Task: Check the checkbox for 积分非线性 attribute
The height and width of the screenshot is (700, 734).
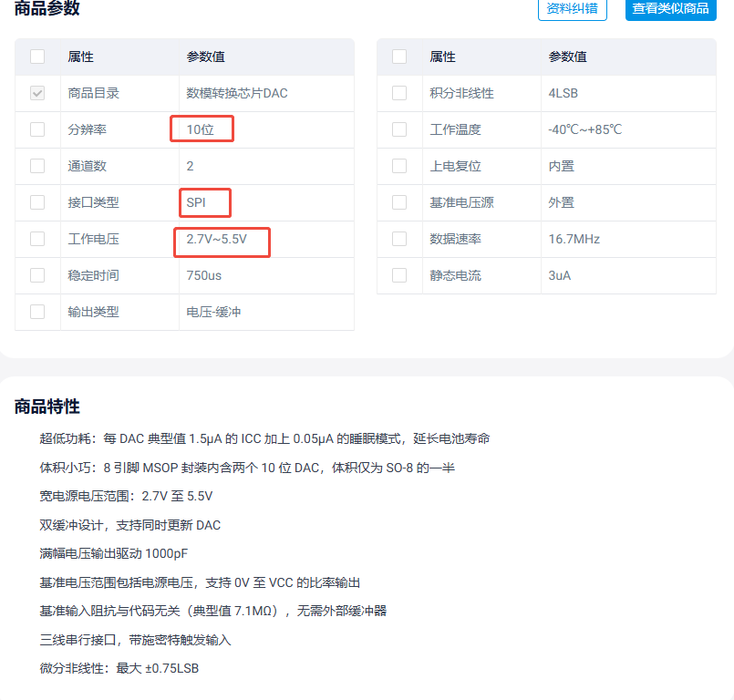Action: point(398,93)
